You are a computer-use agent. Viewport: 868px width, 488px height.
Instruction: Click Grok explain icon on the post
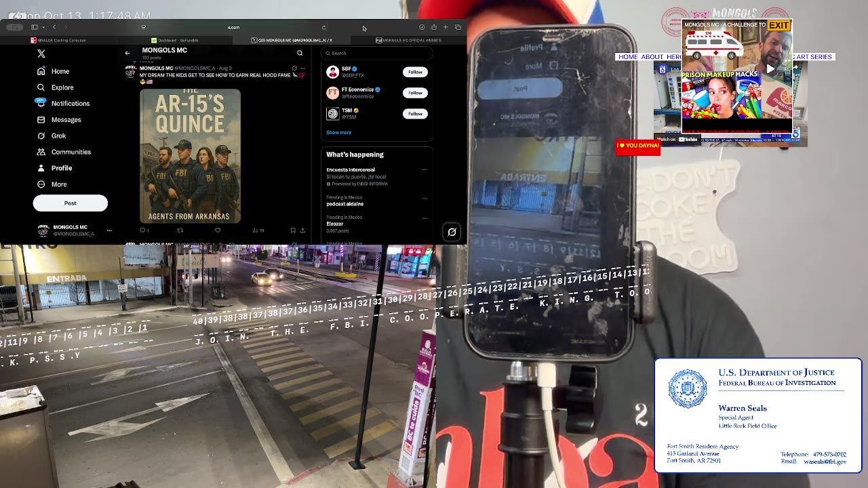tap(294, 68)
